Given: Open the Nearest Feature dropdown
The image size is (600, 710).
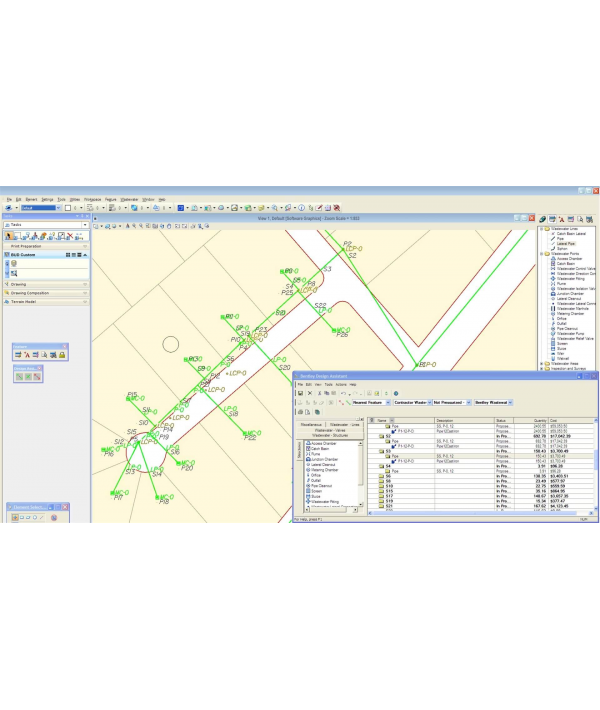Looking at the screenshot, I should (x=388, y=403).
